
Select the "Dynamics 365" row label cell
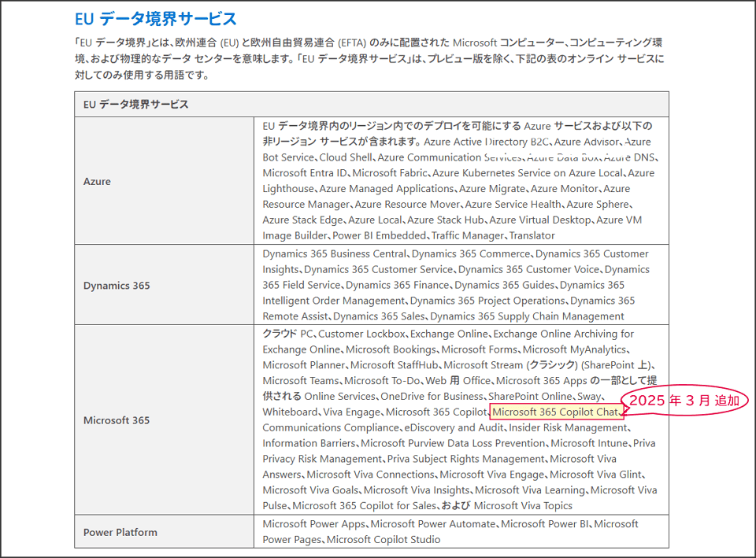coord(164,285)
